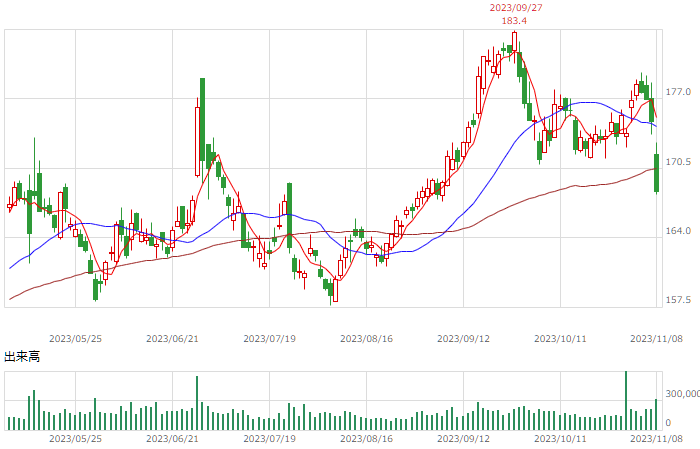The width and height of the screenshot is (700, 449).
Task: Click the 2023/05/25 date under price chart
Action: [75, 339]
